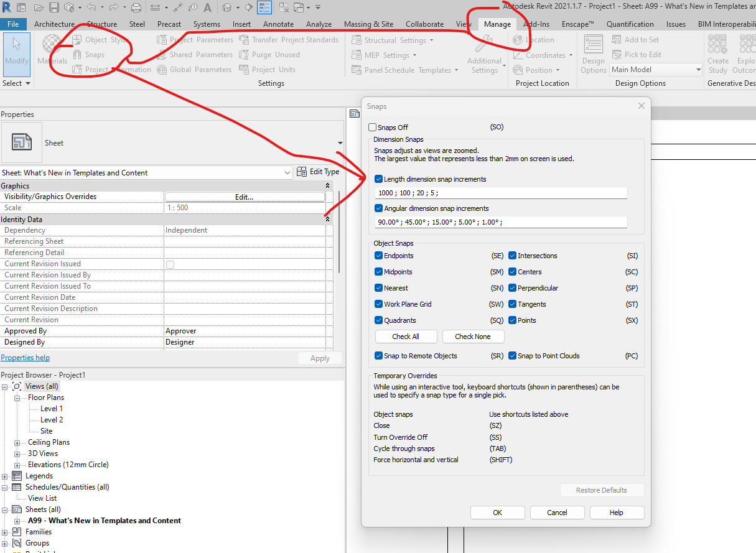
Task: Switch to the Architecture ribbon tab
Action: click(x=54, y=24)
